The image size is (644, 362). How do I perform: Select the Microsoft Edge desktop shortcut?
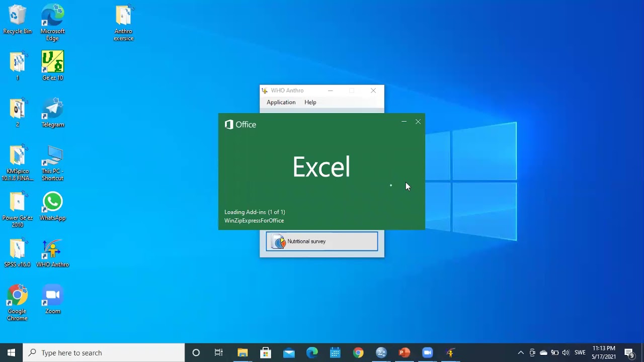pyautogui.click(x=52, y=23)
